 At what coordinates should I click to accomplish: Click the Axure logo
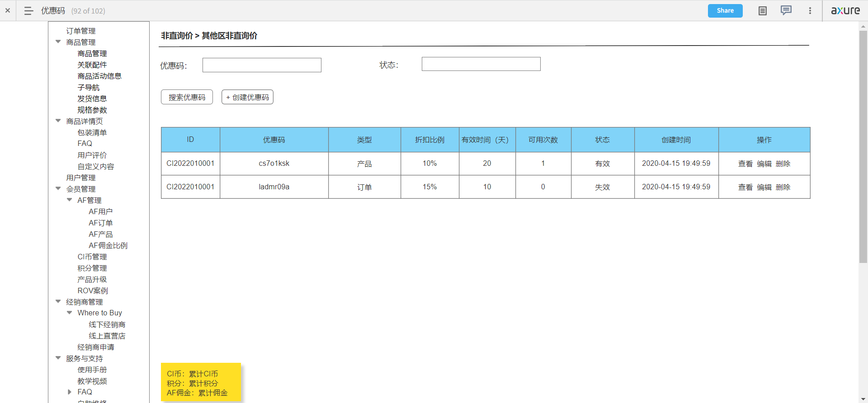pyautogui.click(x=845, y=10)
